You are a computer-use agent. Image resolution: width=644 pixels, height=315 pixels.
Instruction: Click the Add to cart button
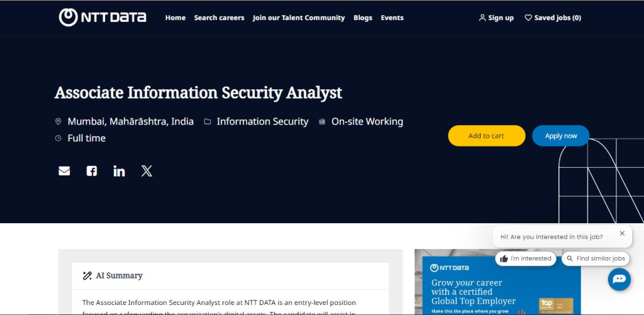tap(486, 136)
